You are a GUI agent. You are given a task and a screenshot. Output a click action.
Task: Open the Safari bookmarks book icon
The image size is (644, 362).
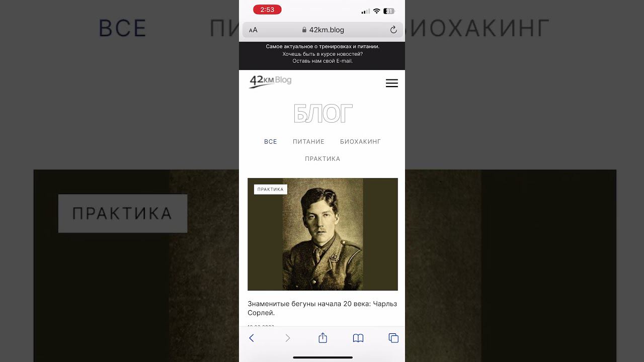coord(358,338)
